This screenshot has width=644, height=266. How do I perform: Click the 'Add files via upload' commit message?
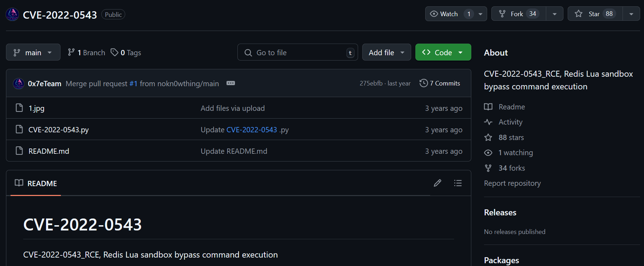pos(232,108)
